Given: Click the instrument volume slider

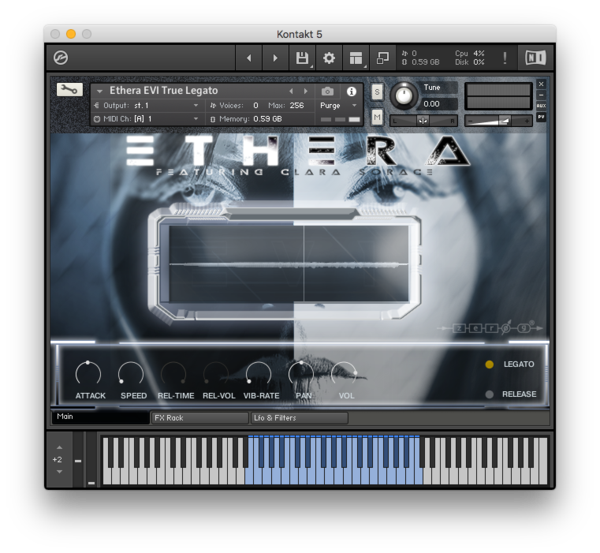Looking at the screenshot, I should click(x=498, y=121).
